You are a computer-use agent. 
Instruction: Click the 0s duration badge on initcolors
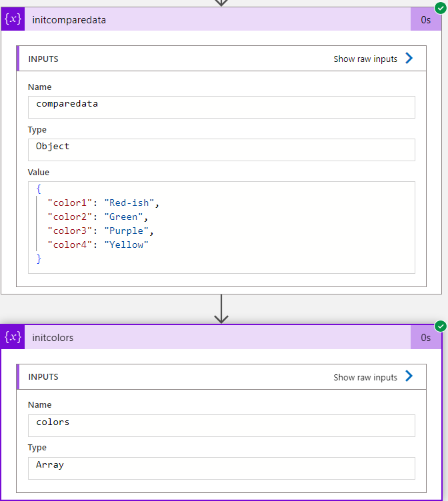[425, 338]
